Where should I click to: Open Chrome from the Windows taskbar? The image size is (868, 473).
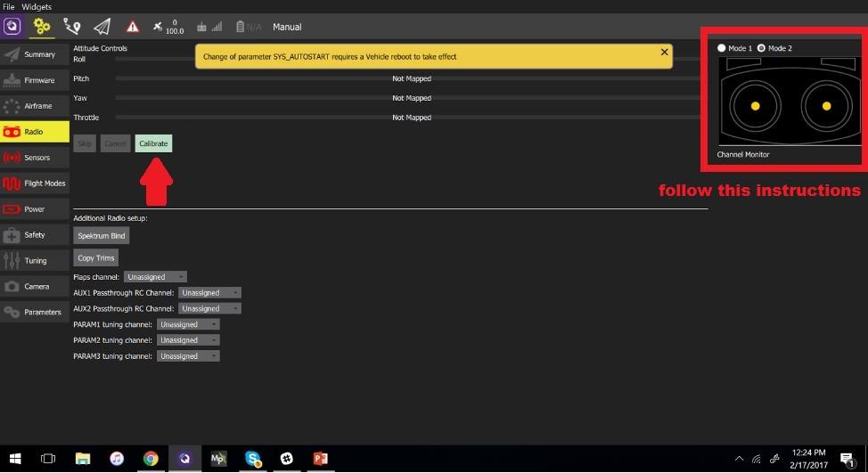[151, 459]
